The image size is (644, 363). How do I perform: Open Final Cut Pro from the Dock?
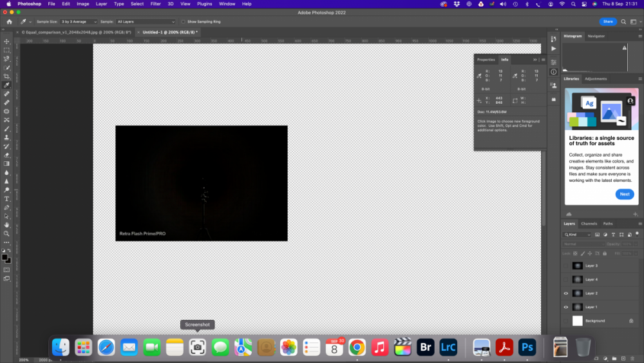(x=402, y=348)
